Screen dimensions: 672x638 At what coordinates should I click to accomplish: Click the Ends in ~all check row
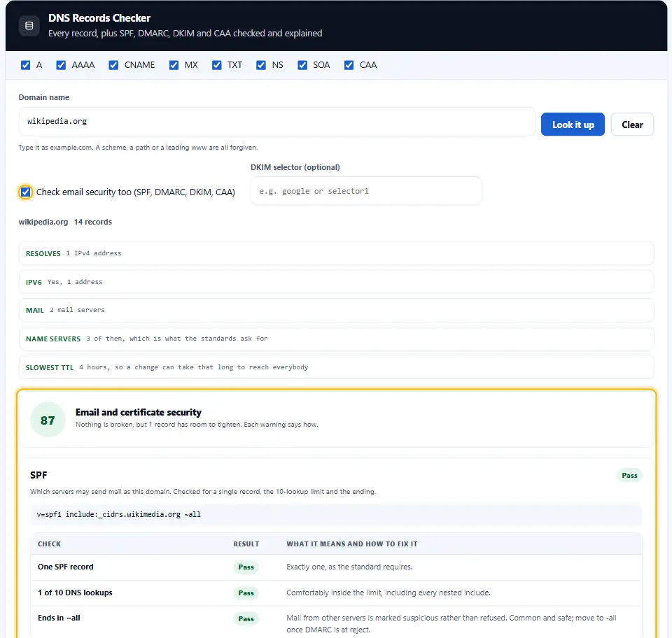click(336, 623)
